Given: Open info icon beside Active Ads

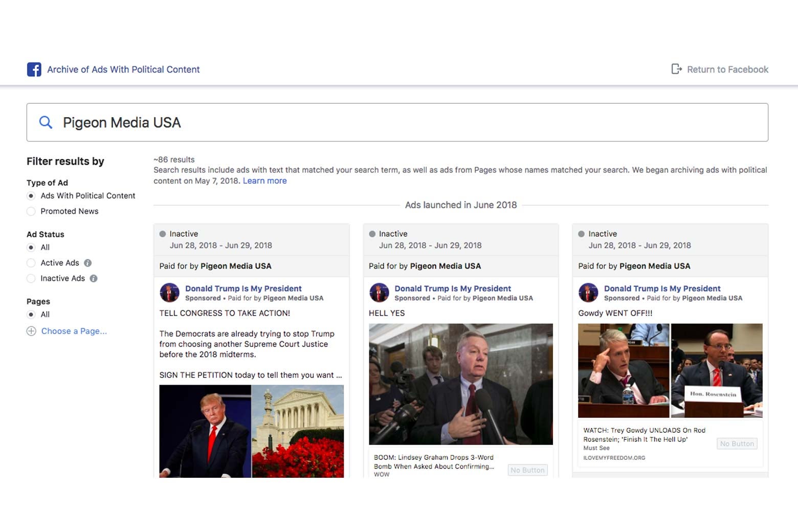Looking at the screenshot, I should pos(87,263).
